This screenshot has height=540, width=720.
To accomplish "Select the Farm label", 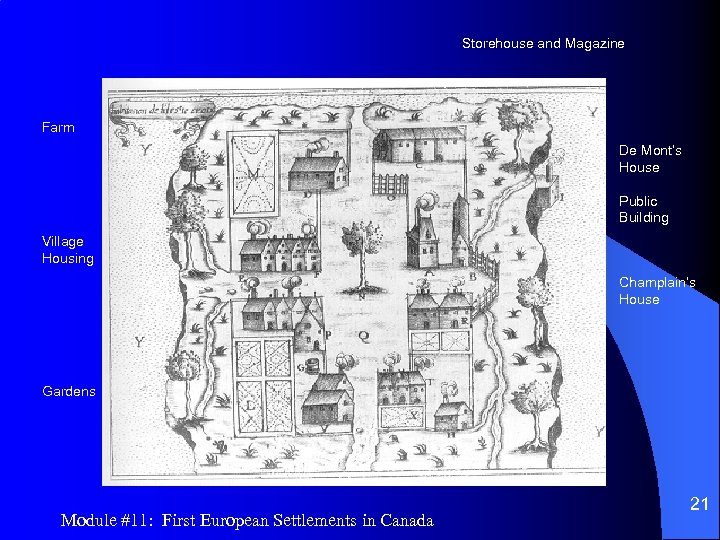I will [58, 127].
